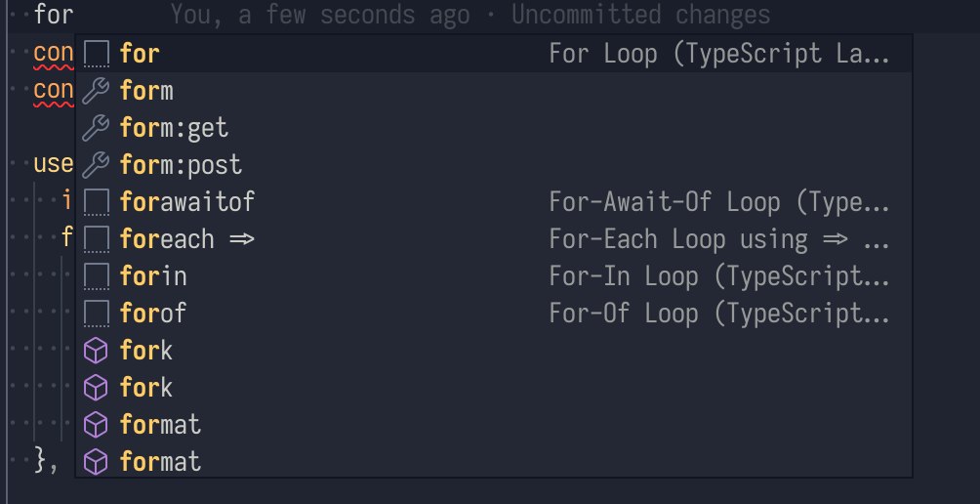Pick the "form:post" suggestion text
The height and width of the screenshot is (504, 980).
coord(181,165)
